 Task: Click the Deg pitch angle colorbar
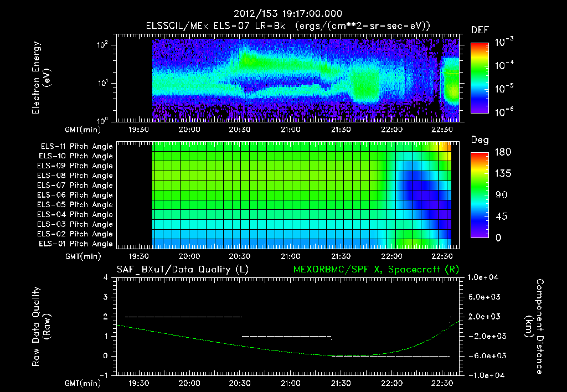tap(480, 195)
